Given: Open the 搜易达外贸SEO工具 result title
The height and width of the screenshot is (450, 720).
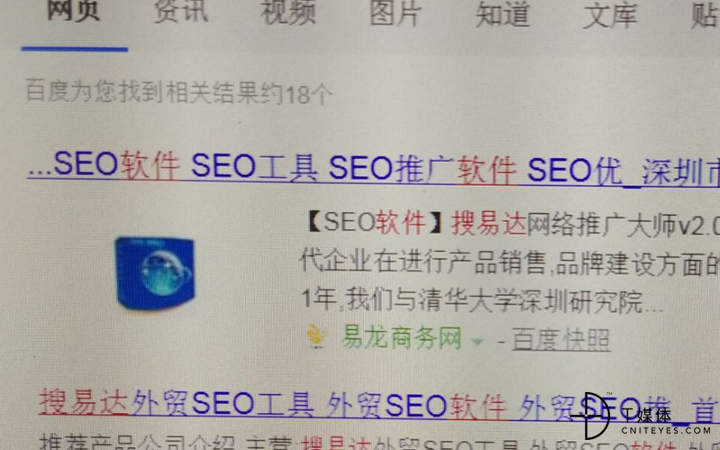Looking at the screenshot, I should click(379, 407).
